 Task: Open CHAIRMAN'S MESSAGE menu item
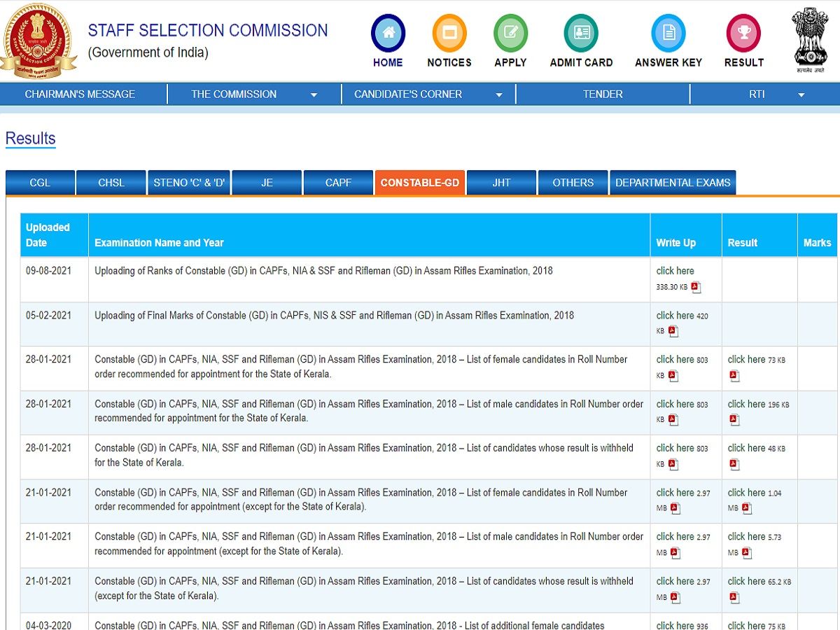click(x=80, y=94)
